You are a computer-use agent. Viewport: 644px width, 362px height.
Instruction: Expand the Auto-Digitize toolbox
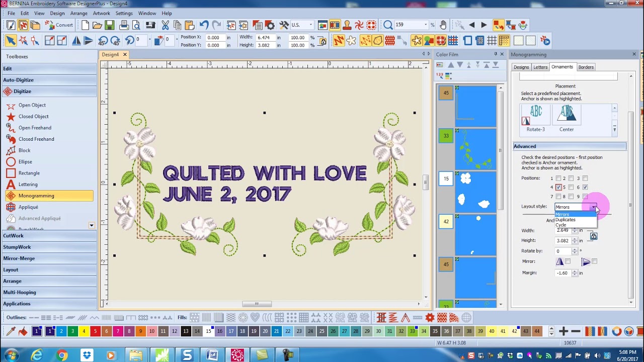tap(49, 80)
